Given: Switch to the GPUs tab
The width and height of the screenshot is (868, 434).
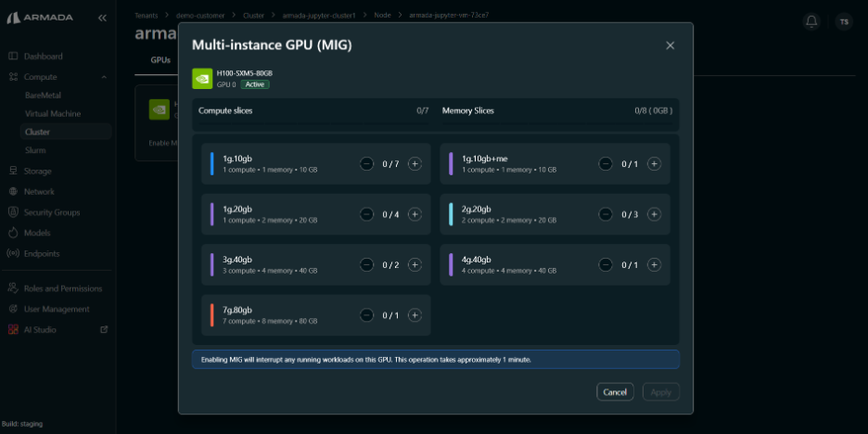Looking at the screenshot, I should tap(160, 60).
